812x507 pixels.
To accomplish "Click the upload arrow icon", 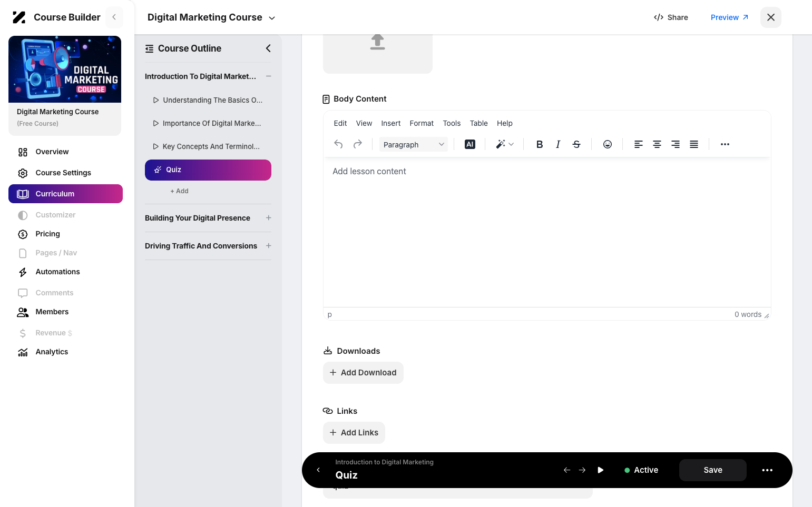I will (377, 42).
